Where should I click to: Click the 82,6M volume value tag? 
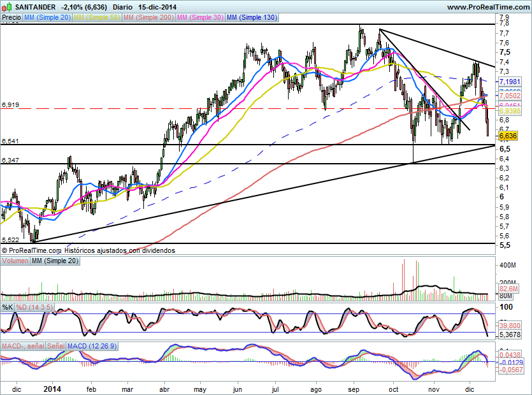(508, 289)
